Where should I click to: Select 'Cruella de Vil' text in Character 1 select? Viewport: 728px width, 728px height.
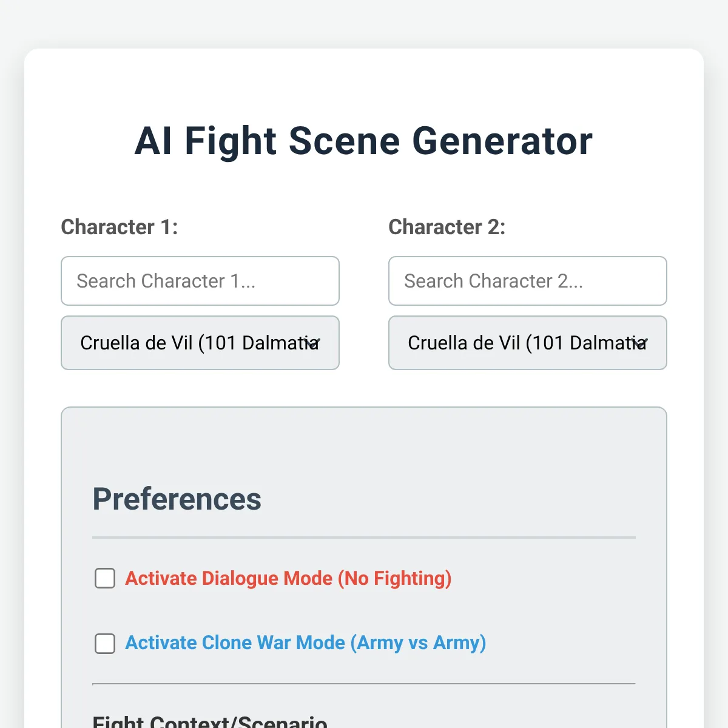[136, 343]
